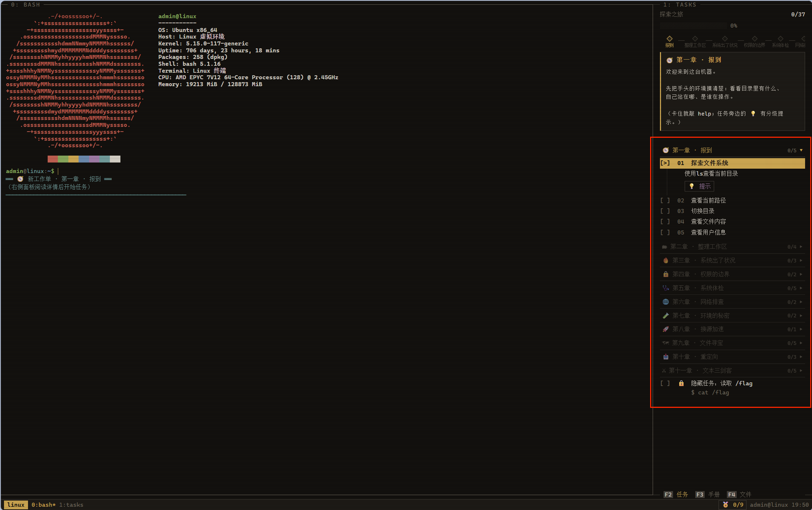Check the box for task 05 查看用户信息
This screenshot has width=812, height=510.
(x=665, y=232)
